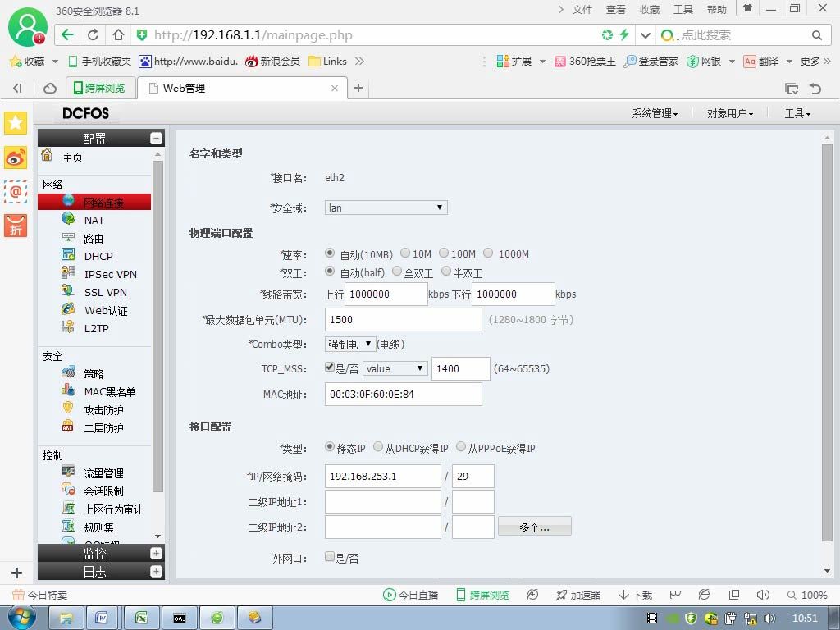Click the 攻击防护 shield icon
This screenshot has height=630, width=840.
click(68, 409)
